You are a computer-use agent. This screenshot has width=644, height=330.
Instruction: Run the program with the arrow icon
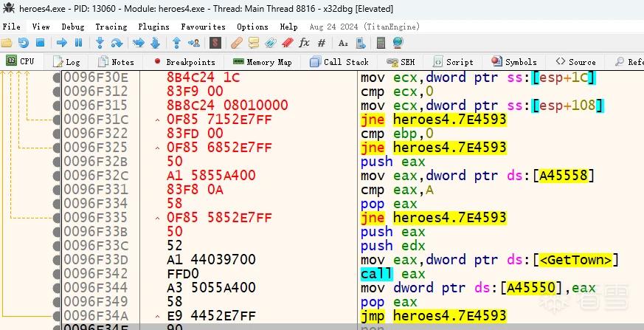[x=62, y=43]
